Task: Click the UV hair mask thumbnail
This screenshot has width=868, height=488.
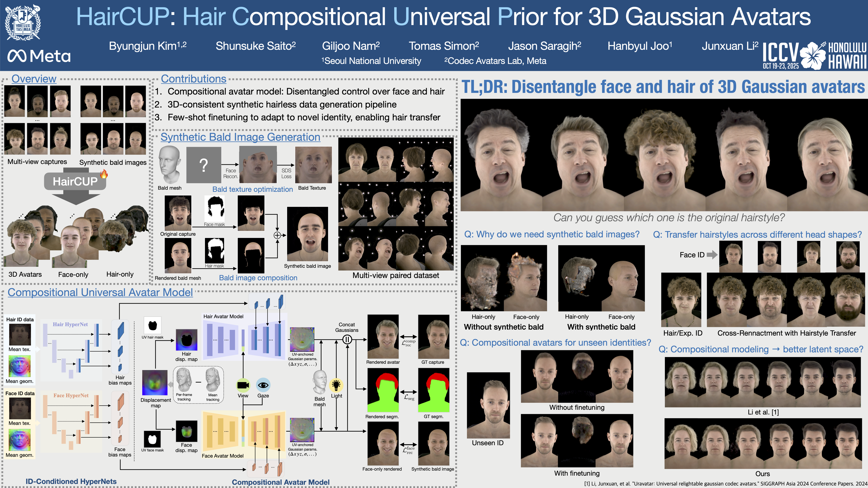Action: (x=152, y=325)
